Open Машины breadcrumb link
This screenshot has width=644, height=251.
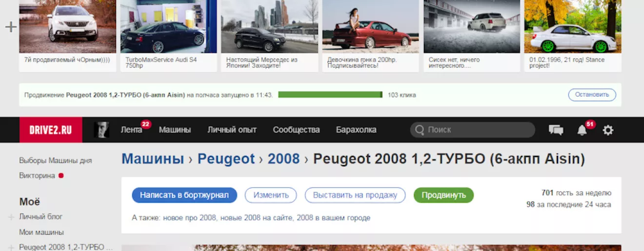click(x=153, y=159)
